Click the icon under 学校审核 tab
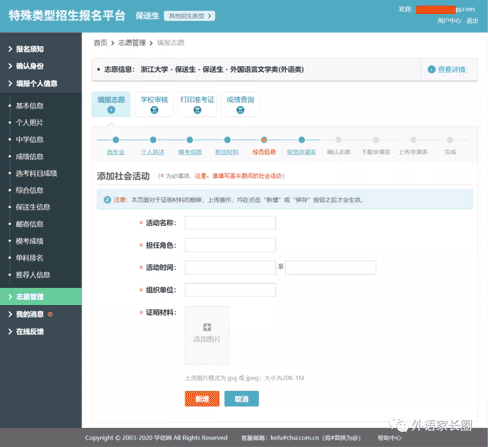 coord(154,110)
